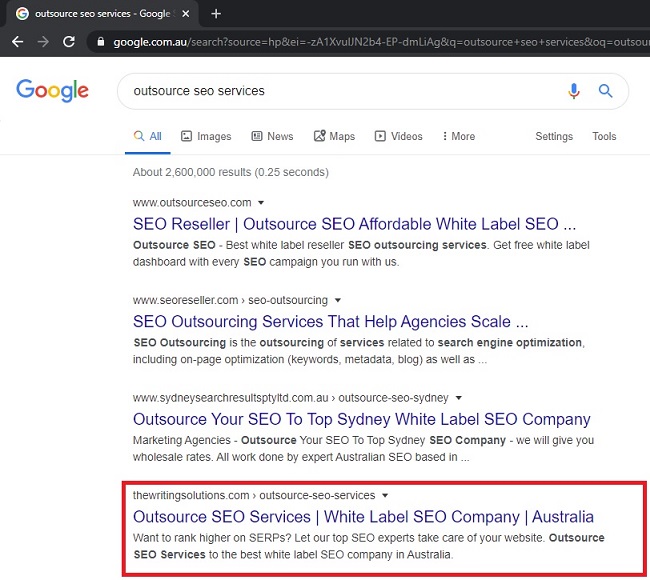Start voice search with microphone icon
650x580 pixels.
574,91
